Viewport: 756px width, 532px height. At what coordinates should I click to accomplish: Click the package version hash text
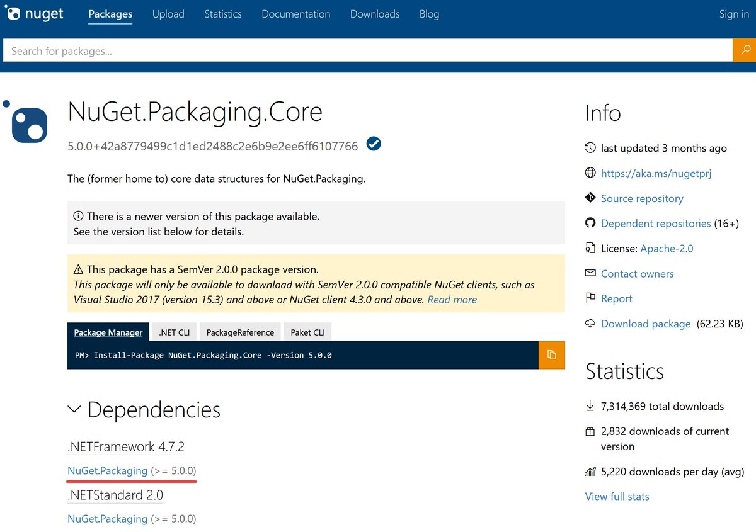coord(213,147)
